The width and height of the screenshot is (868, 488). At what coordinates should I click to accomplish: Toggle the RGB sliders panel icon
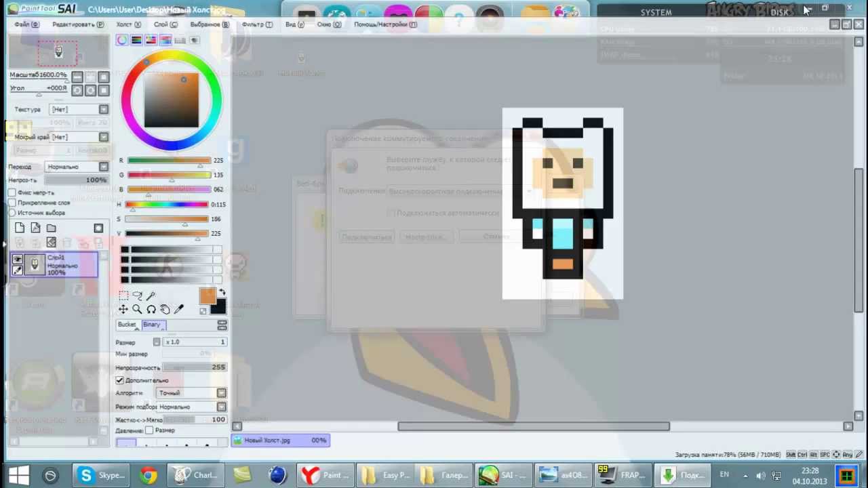click(x=136, y=40)
